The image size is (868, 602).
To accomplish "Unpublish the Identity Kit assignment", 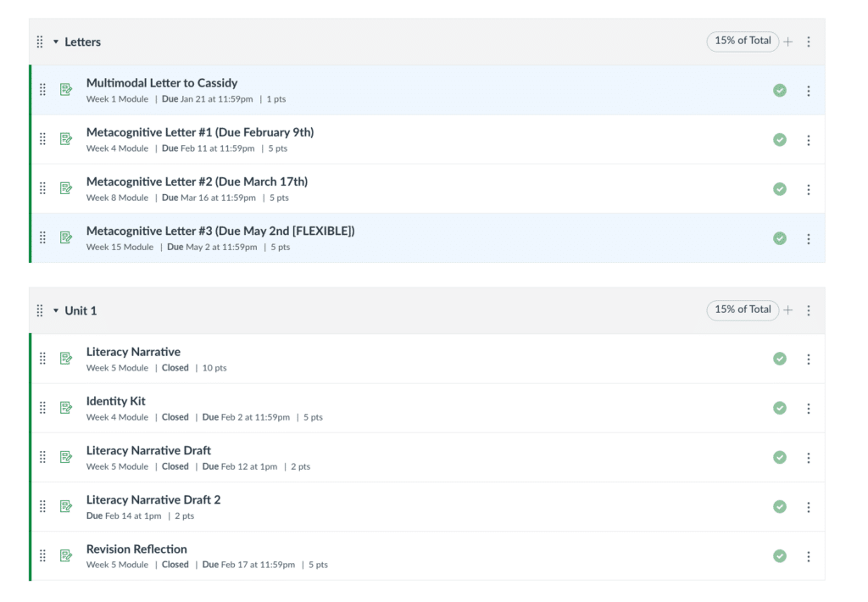I will [779, 407].
